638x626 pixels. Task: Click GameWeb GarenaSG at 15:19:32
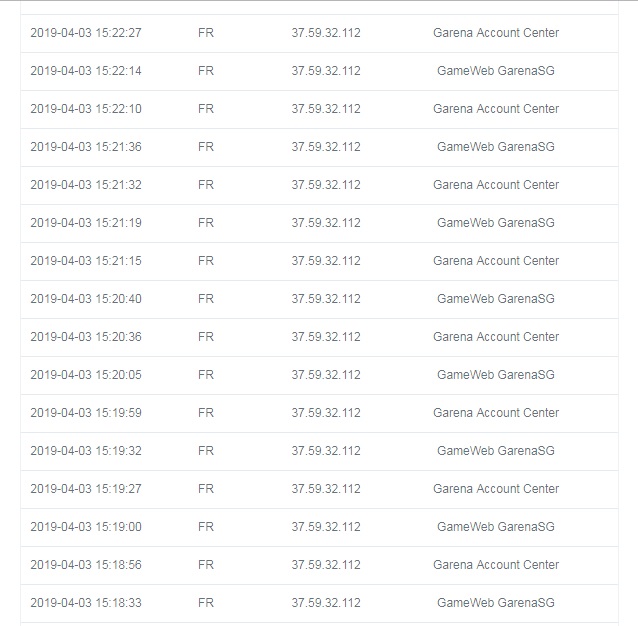click(x=496, y=451)
